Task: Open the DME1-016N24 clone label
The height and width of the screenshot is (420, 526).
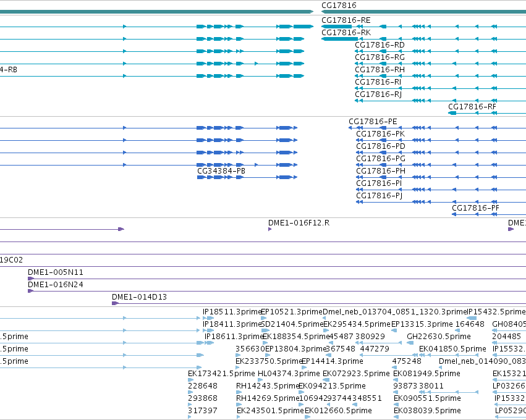Action: pyautogui.click(x=56, y=285)
